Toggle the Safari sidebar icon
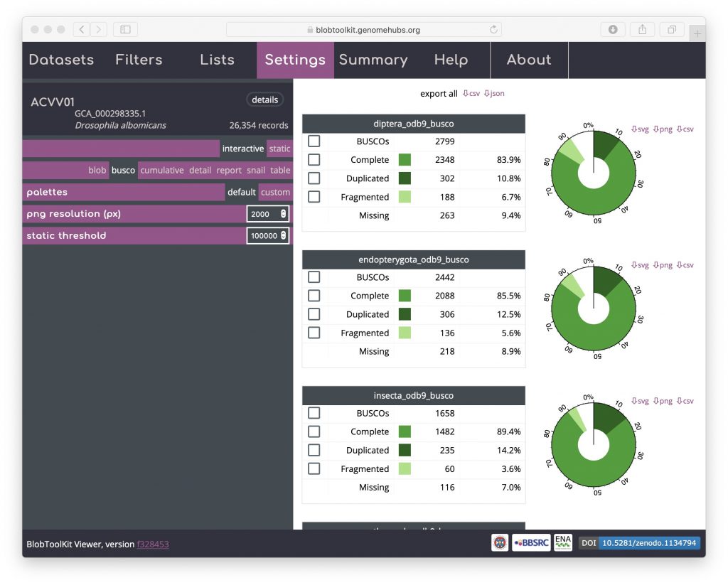The image size is (728, 585). point(125,29)
